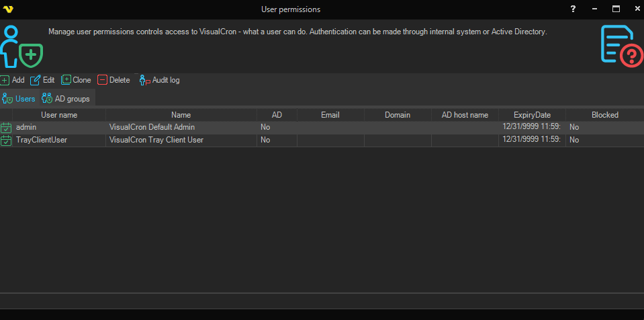Image resolution: width=644 pixels, height=320 pixels.
Task: Select the VisualCron Default Admin name cell
Action: point(152,127)
